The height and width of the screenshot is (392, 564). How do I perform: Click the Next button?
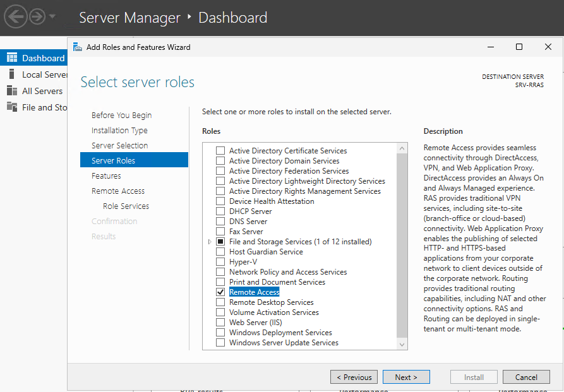point(406,377)
